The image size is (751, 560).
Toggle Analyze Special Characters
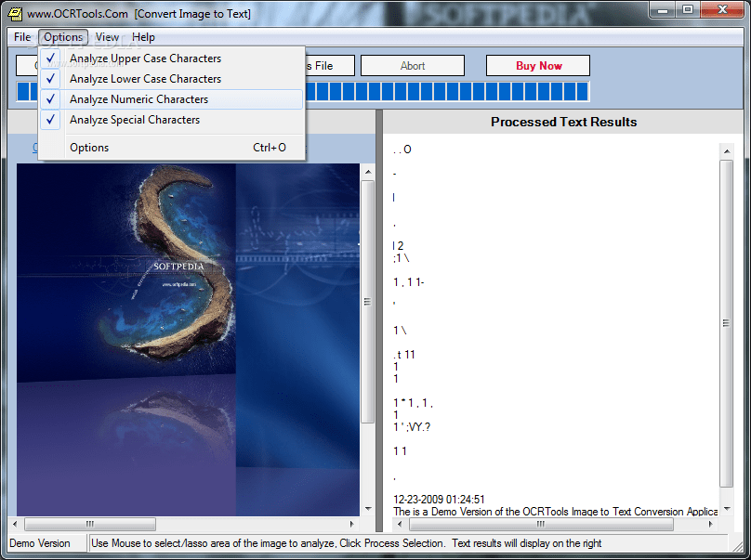click(171, 120)
